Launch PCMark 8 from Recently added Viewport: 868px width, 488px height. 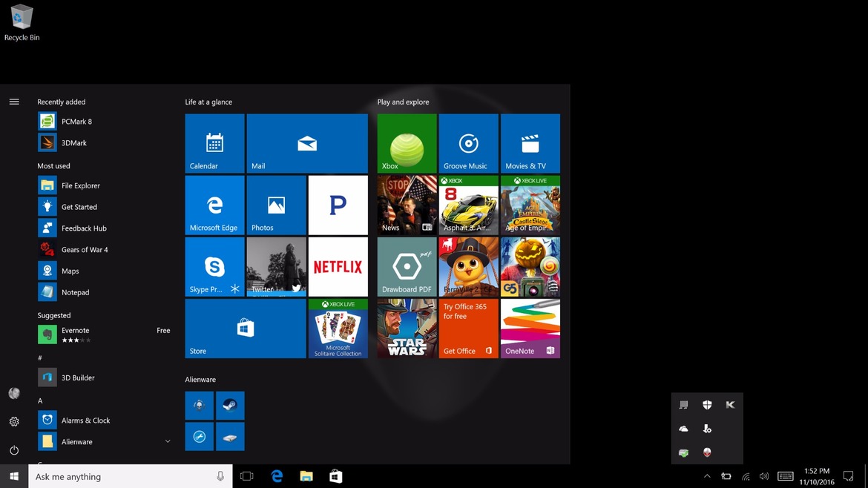(x=105, y=121)
